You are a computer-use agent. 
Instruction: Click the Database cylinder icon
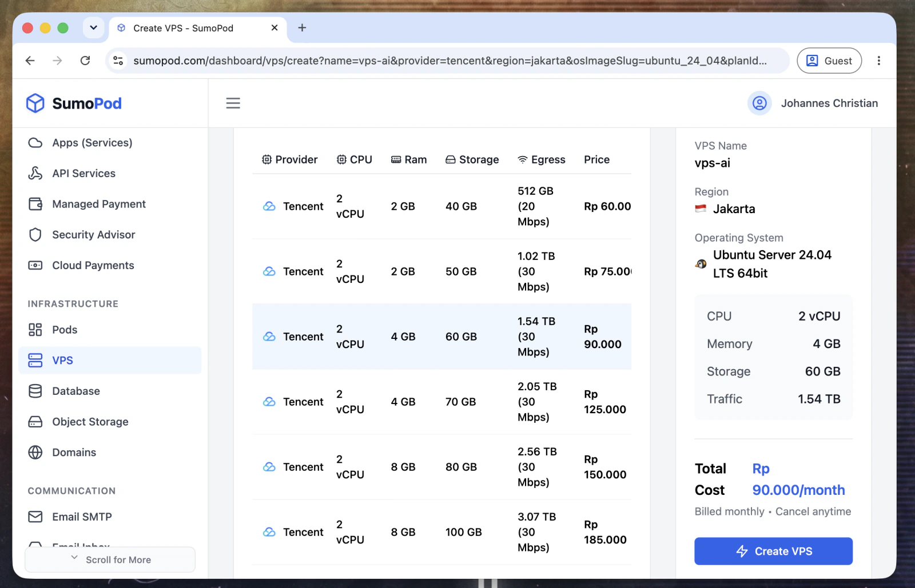click(35, 391)
